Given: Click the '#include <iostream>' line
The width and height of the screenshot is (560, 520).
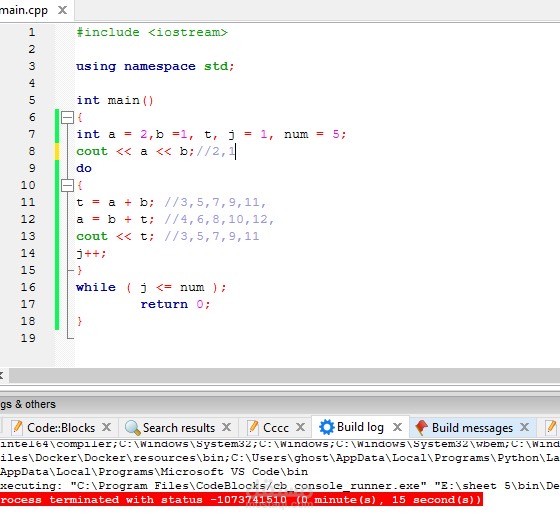Looking at the screenshot, I should pos(152,32).
